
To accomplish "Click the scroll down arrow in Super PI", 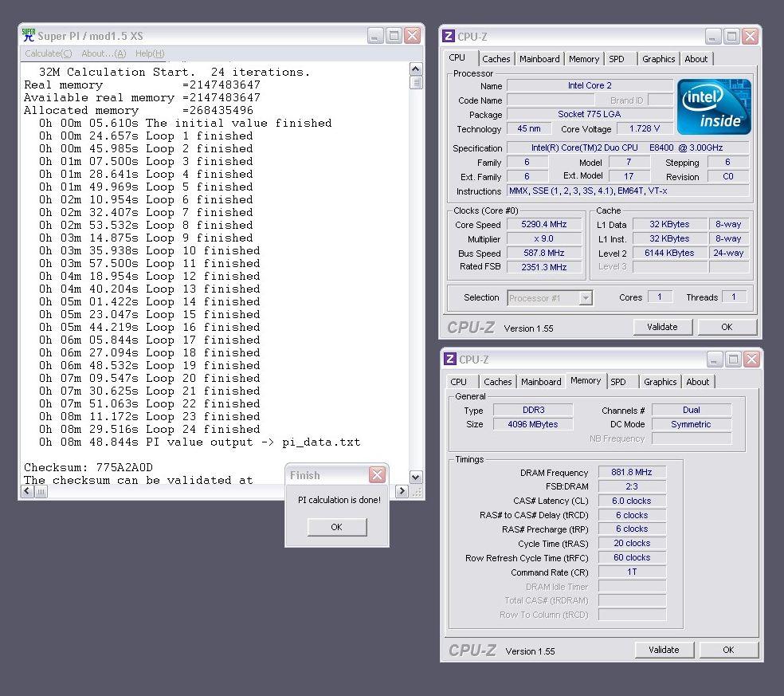I will (x=415, y=478).
